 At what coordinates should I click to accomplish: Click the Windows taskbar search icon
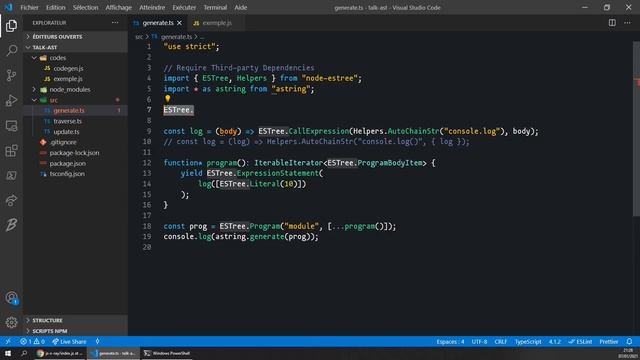(x=24, y=353)
